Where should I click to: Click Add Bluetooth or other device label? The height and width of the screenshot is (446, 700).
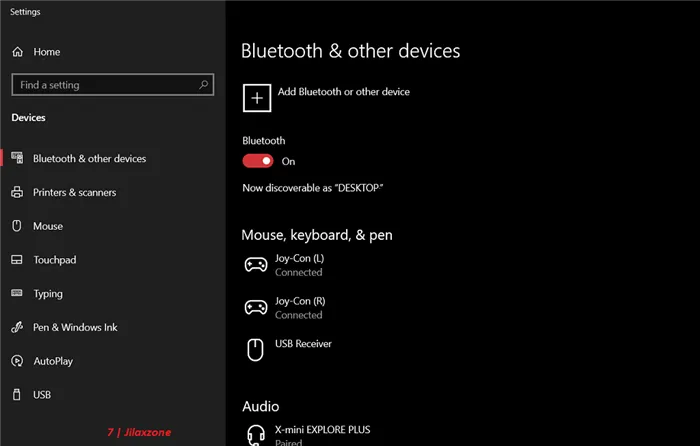point(344,92)
